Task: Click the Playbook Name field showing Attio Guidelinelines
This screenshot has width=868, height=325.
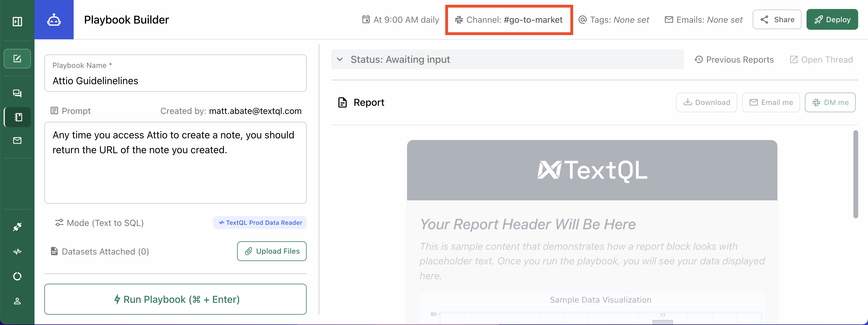Action: click(x=175, y=81)
